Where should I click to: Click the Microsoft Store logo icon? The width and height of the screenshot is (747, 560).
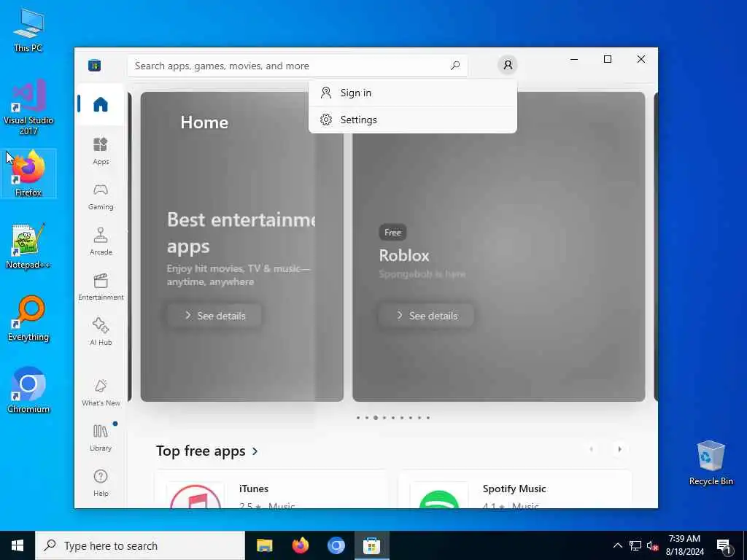pos(94,65)
